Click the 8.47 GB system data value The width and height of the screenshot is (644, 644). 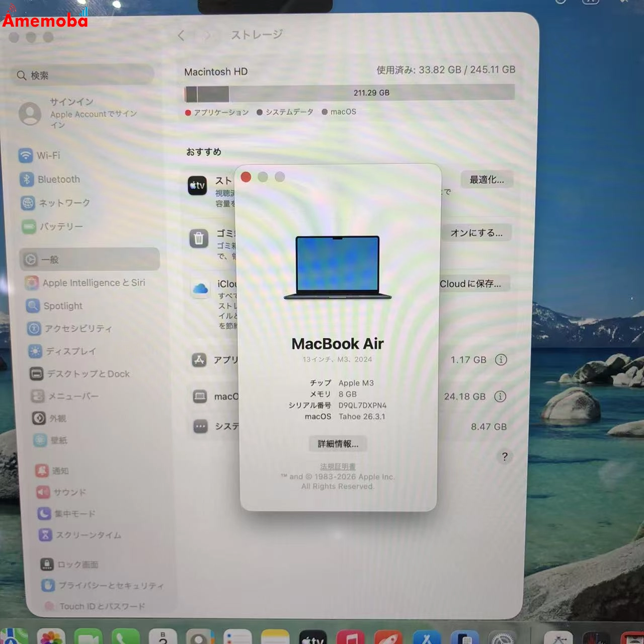(x=489, y=427)
